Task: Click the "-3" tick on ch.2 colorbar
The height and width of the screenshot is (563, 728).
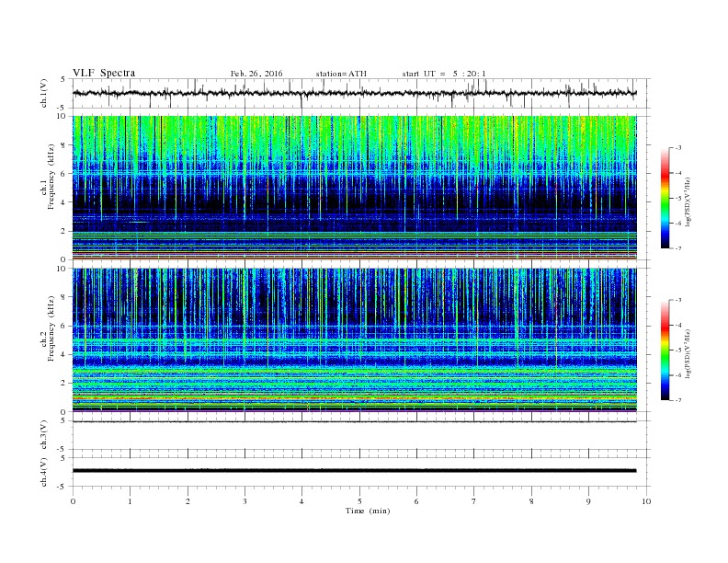Action: click(x=677, y=300)
